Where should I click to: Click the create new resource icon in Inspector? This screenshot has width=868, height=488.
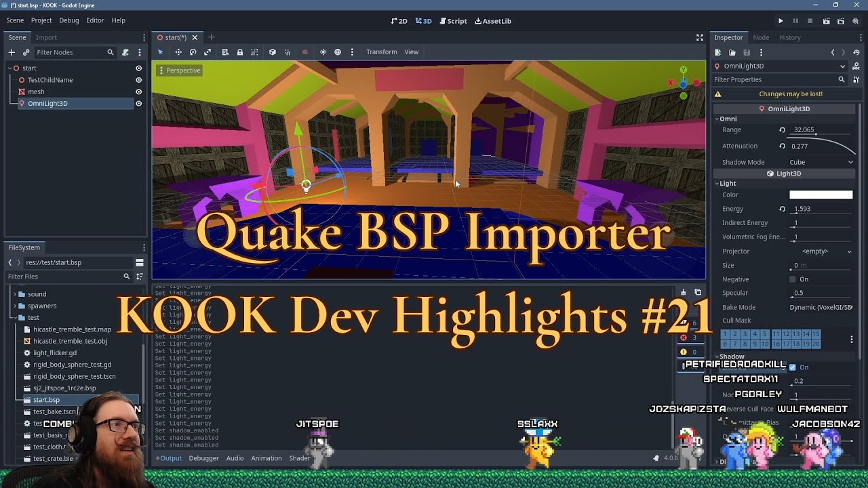[718, 52]
